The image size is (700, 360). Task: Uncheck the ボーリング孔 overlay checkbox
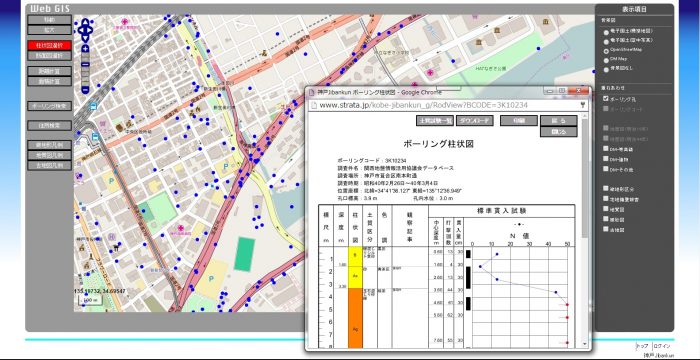click(606, 99)
